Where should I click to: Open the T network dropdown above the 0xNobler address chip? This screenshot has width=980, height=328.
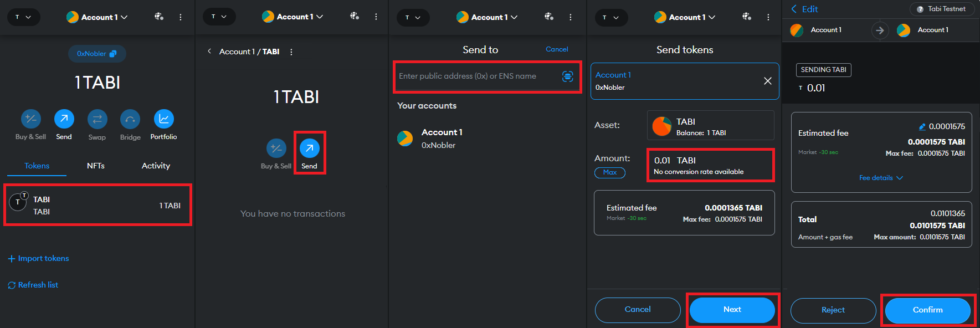(23, 17)
